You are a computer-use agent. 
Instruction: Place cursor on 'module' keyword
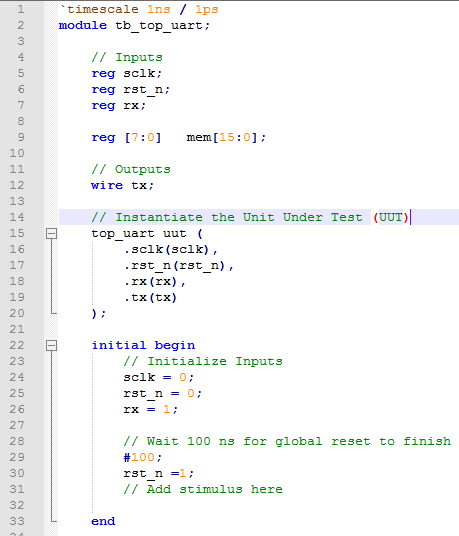[83, 25]
